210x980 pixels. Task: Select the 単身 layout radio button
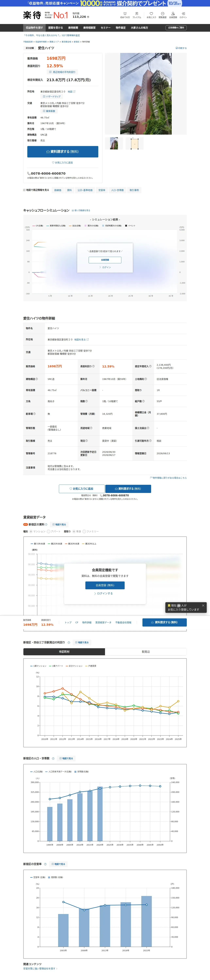(74, 531)
